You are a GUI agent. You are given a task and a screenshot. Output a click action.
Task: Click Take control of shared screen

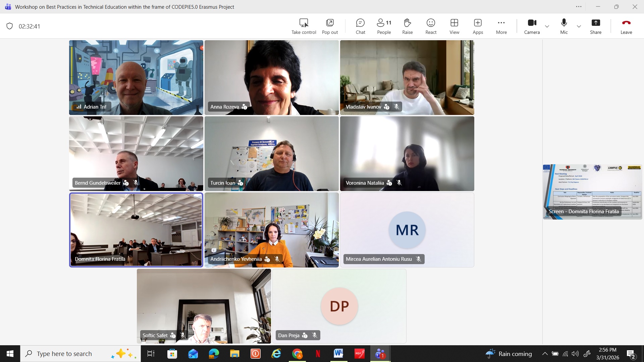304,26
